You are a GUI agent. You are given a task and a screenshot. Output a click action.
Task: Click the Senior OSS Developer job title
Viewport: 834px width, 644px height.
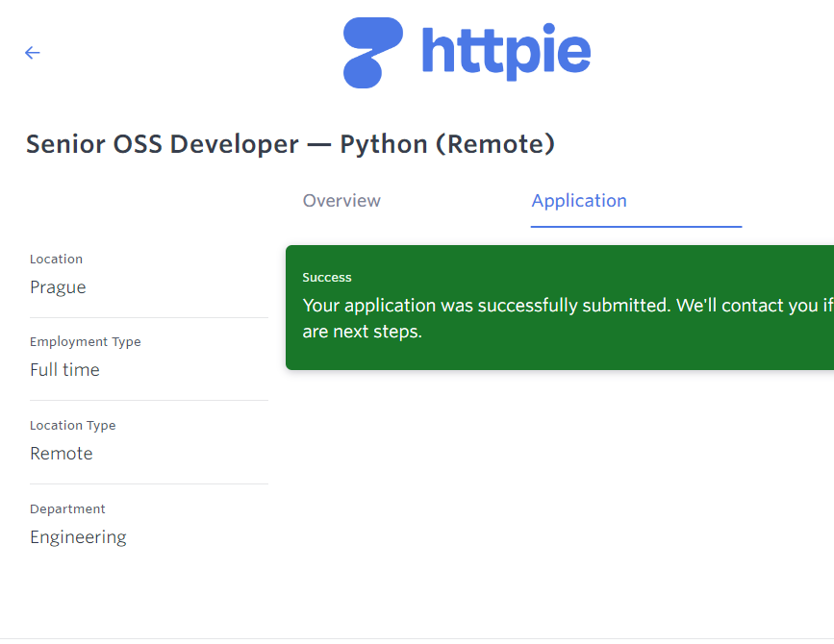(290, 144)
